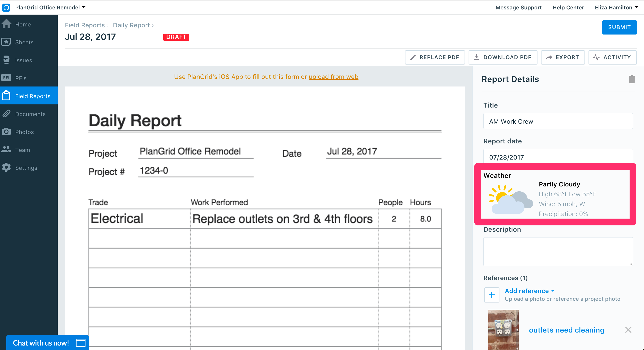Click the Issues stamp icon
Screen dimensions: 644x350
pyautogui.click(x=6, y=60)
